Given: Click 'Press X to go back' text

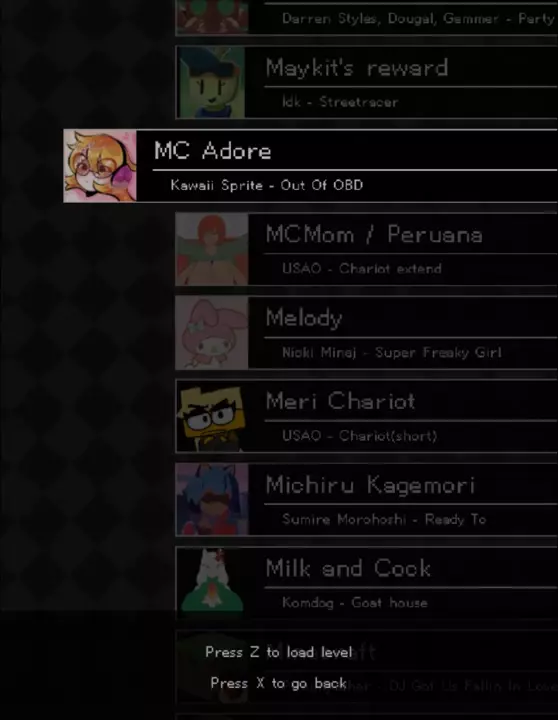Looking at the screenshot, I should coord(278,683).
